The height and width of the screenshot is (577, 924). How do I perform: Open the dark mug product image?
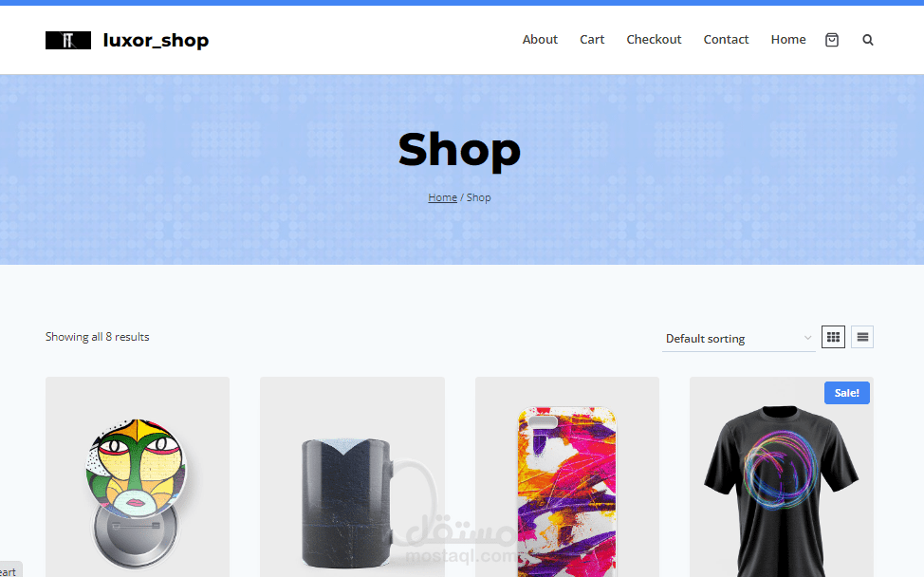(x=352, y=477)
